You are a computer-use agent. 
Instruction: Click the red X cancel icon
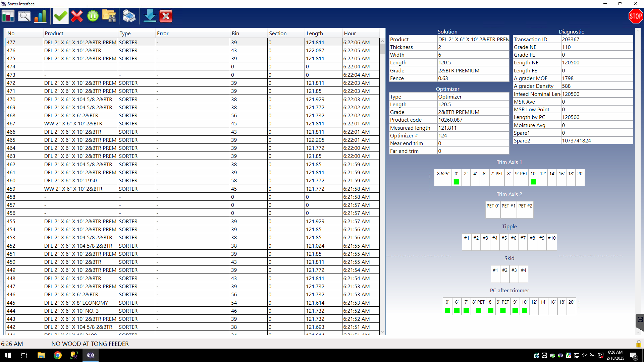pyautogui.click(x=77, y=16)
